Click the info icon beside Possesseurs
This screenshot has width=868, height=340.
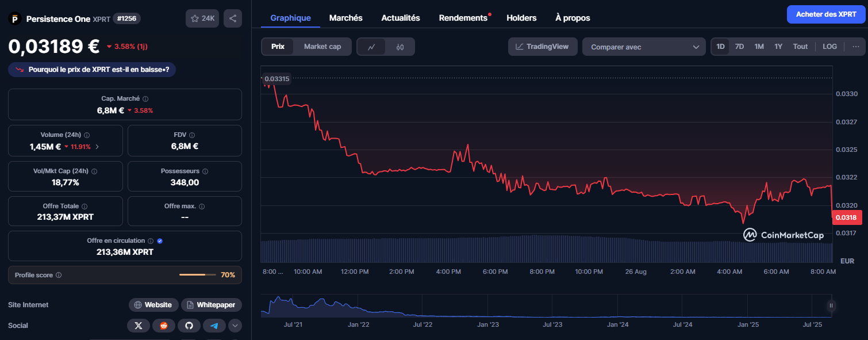205,171
